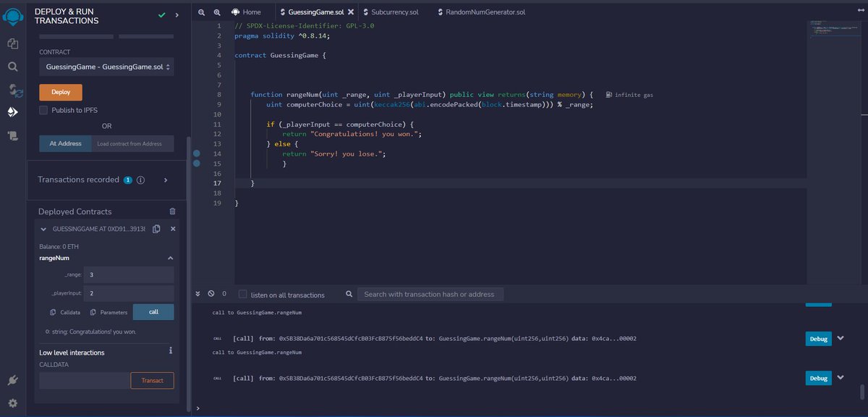Open the Settings gear icon
The height and width of the screenshot is (417, 868).
pos(12,403)
